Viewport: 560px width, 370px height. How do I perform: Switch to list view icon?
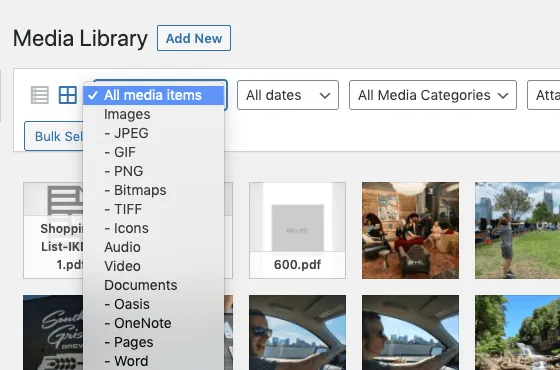(40, 95)
